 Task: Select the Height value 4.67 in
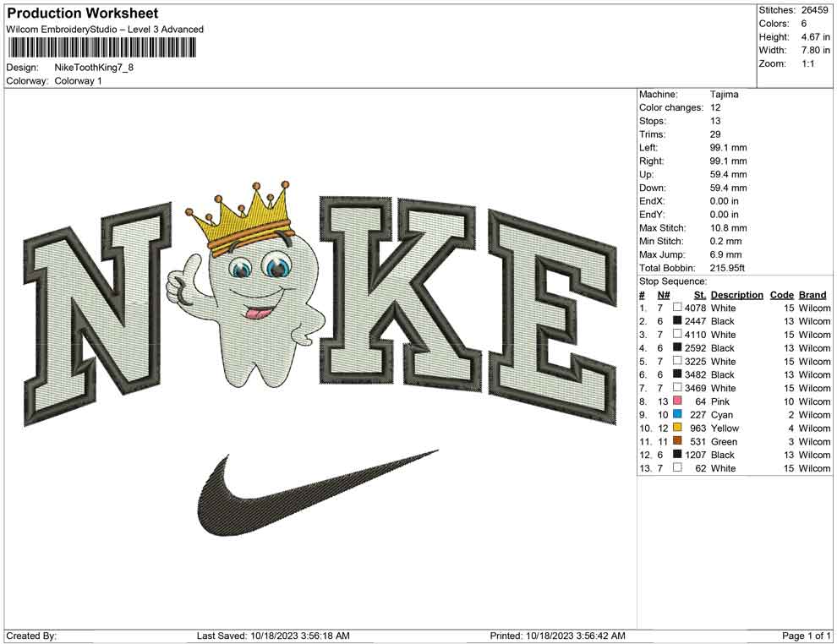click(815, 37)
